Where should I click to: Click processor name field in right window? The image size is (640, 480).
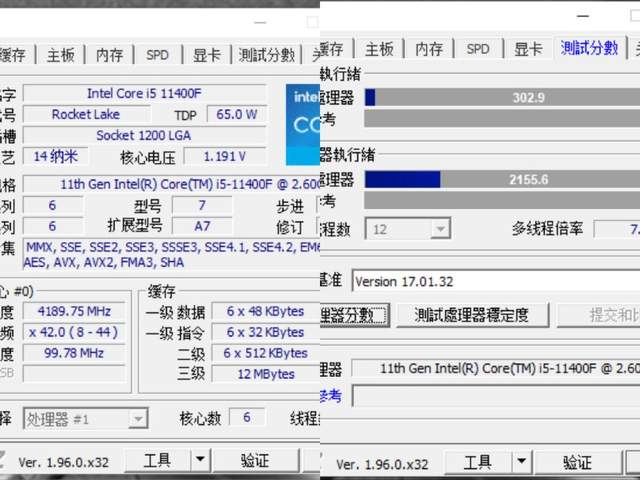coord(496,369)
